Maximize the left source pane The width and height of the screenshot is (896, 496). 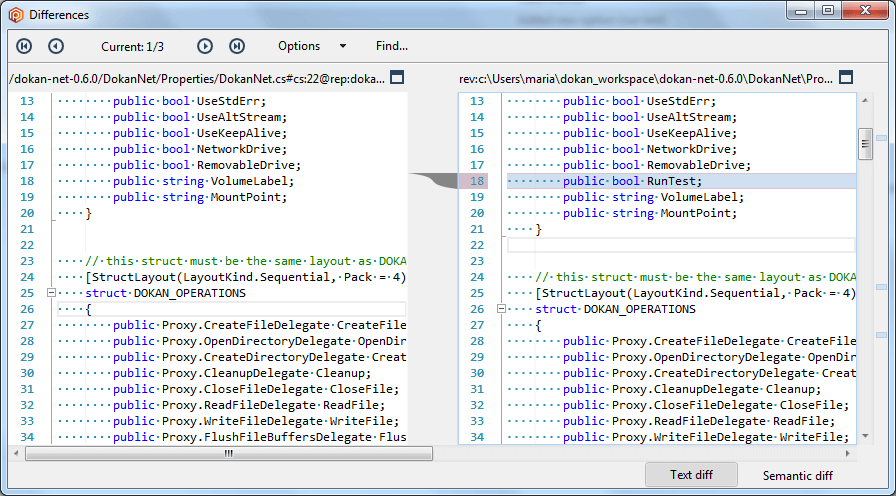click(x=397, y=78)
